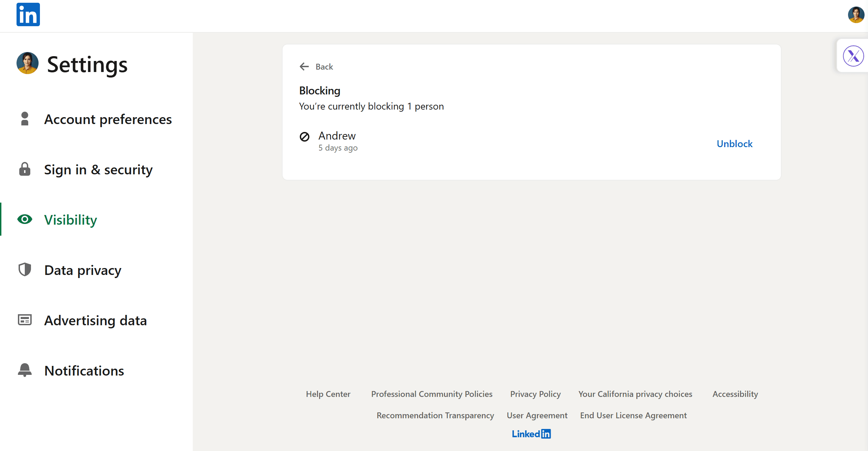This screenshot has height=451, width=868.
Task: Click the Advertising data newspaper icon
Action: tap(25, 320)
